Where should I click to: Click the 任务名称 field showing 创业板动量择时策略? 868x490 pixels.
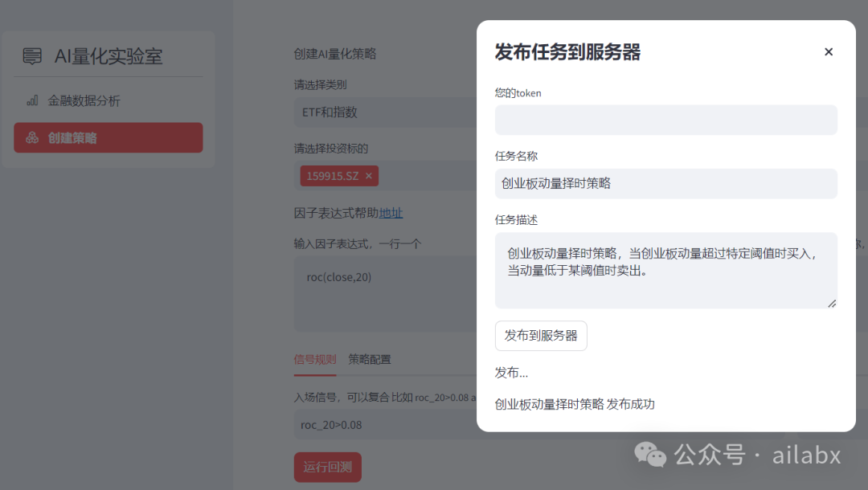(665, 183)
